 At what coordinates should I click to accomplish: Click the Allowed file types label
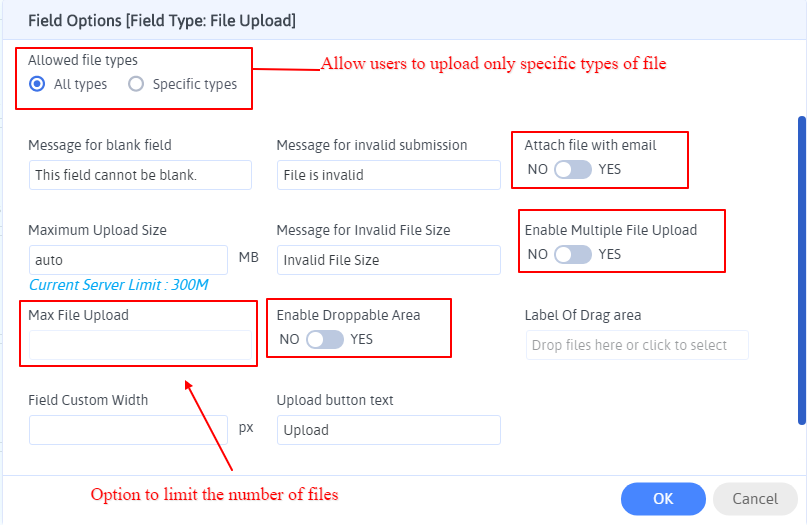pyautogui.click(x=83, y=60)
